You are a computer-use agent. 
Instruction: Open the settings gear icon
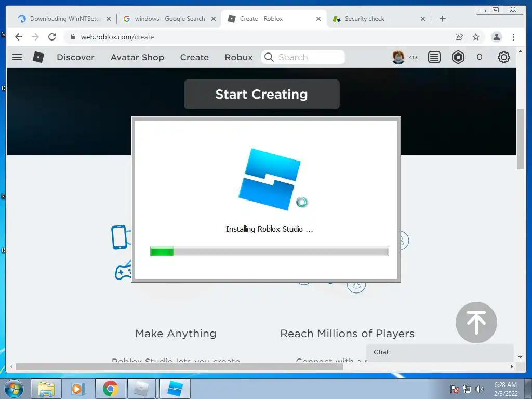[504, 57]
